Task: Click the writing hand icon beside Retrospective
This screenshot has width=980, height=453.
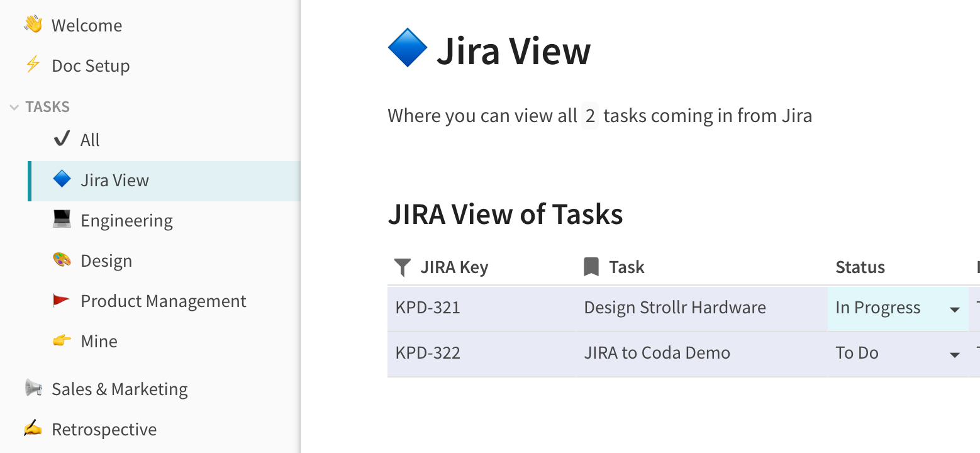Action: coord(33,428)
